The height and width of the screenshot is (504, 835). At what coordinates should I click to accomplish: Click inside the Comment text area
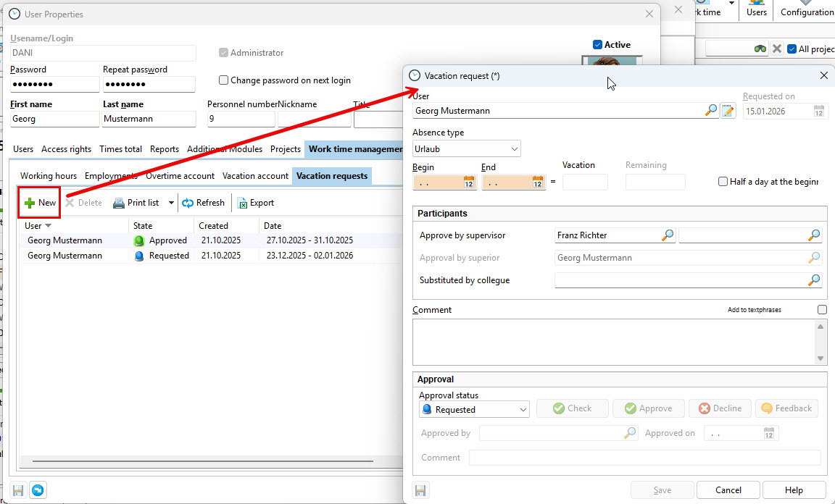[x=612, y=342]
